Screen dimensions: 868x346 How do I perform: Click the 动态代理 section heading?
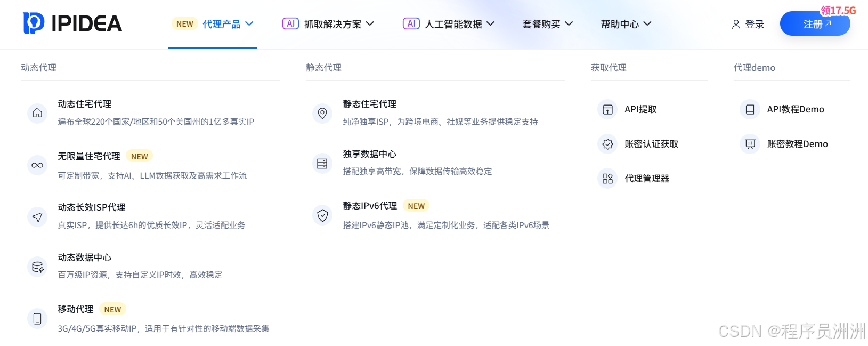coord(39,68)
